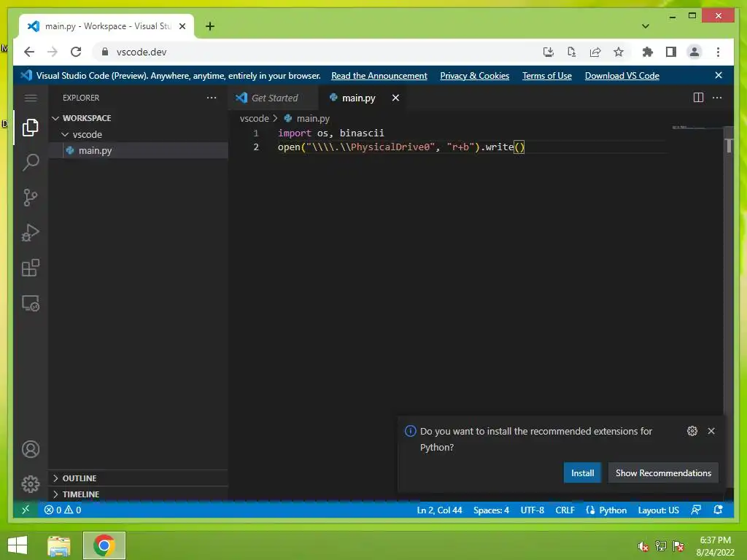Screen dimensions: 747x560
Task: Open the feedback icon in status bar
Action: pos(696,510)
